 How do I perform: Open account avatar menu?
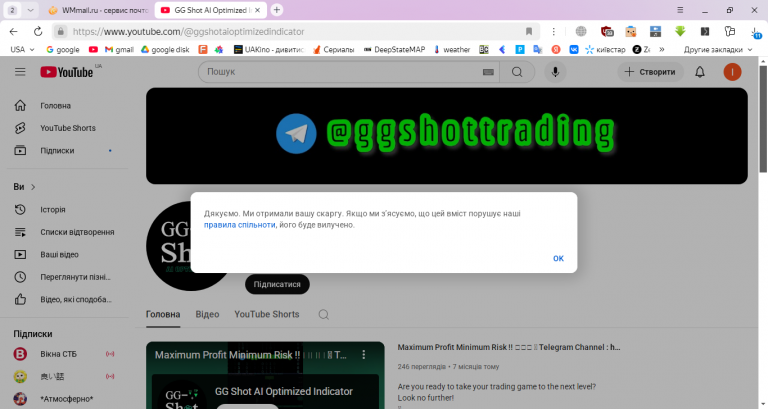pos(732,72)
